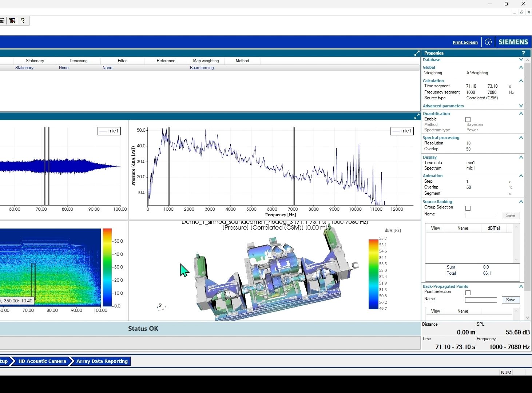Collapse the Back-Propagated Points section

[x=521, y=286]
